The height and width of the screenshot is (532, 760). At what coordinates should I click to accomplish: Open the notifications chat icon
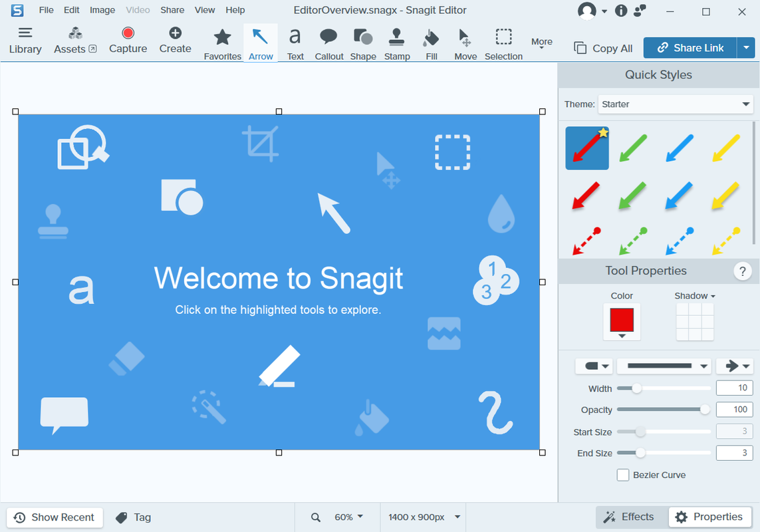coord(640,10)
